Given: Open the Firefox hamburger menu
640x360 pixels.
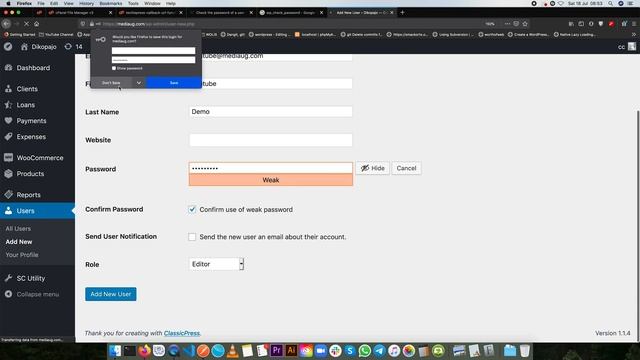Looking at the screenshot, I should [x=634, y=24].
